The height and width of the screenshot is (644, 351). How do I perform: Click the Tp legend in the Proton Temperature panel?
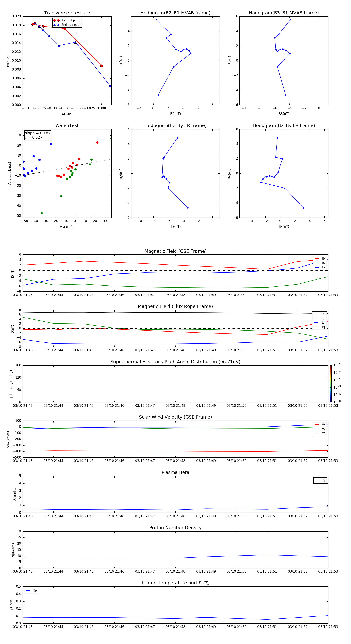click(31, 591)
